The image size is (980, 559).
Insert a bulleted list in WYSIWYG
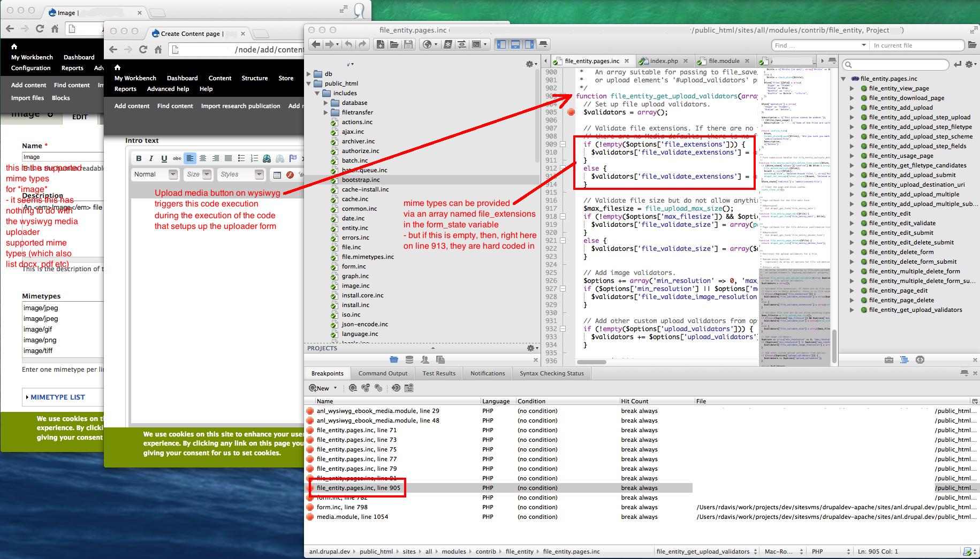(x=241, y=158)
